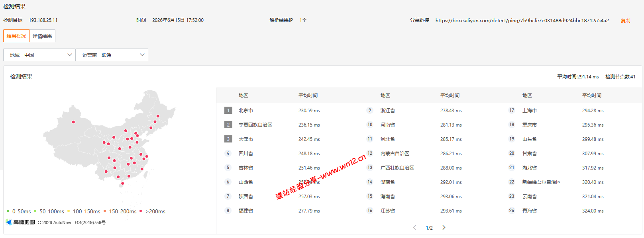This screenshot has height=238, width=644.
Task: Click the rank 9 badge for 浙江省
Action: click(370, 110)
